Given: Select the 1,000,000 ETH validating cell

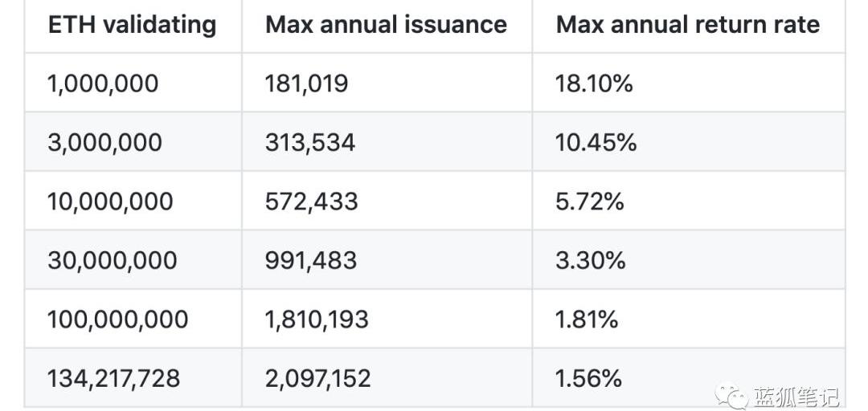Looking at the screenshot, I should 103,83.
